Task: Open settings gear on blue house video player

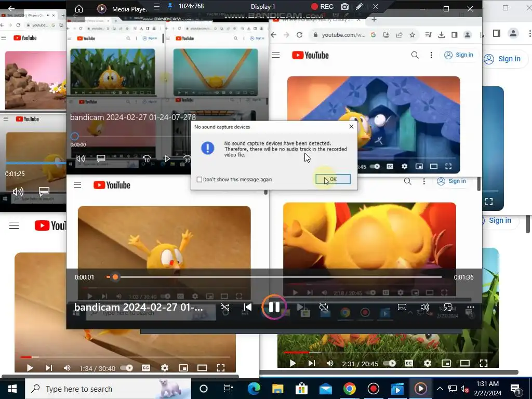Action: pos(404,166)
